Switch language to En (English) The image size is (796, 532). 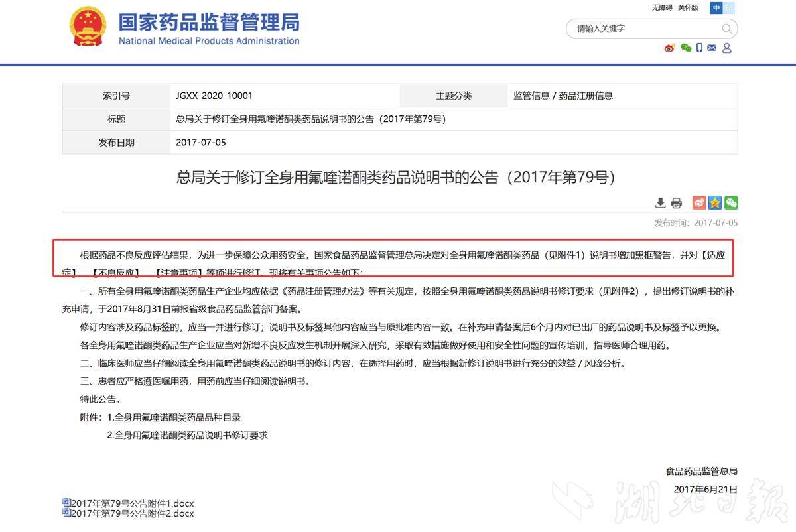coord(729,8)
